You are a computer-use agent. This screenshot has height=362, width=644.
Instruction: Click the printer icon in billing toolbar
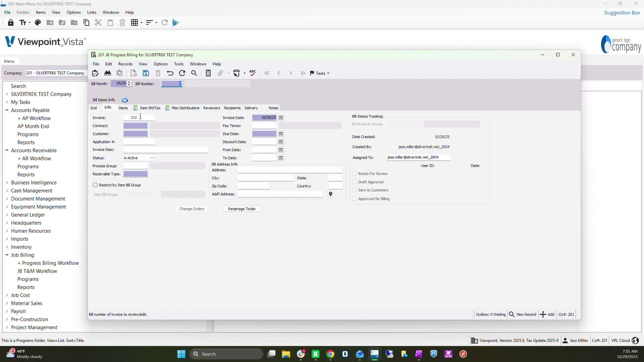coord(236,73)
